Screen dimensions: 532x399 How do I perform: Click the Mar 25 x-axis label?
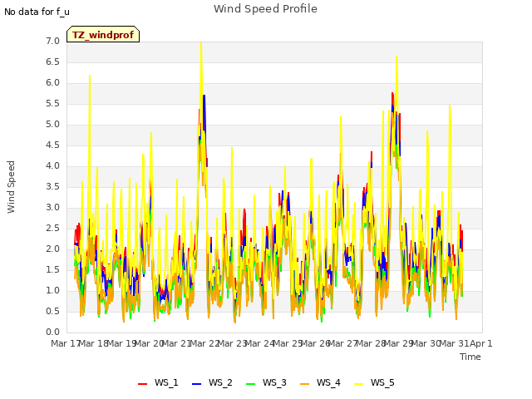[x=288, y=343]
